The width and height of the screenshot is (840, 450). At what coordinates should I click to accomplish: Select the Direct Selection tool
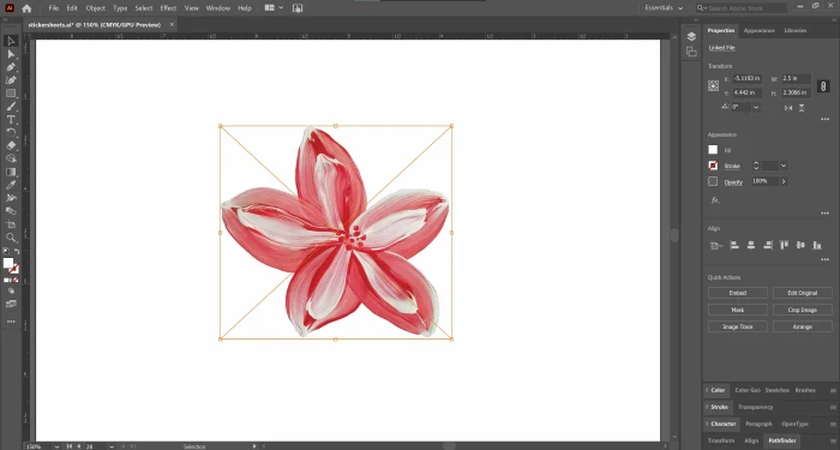point(11,54)
